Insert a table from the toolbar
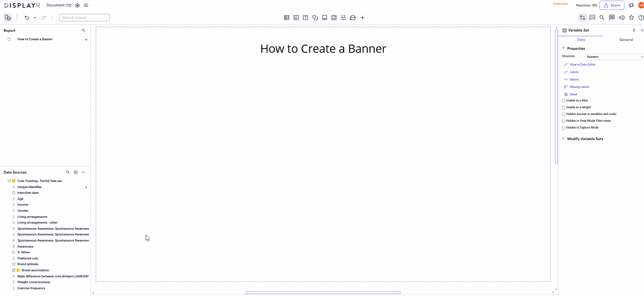The width and height of the screenshot is (644, 296). point(287,18)
